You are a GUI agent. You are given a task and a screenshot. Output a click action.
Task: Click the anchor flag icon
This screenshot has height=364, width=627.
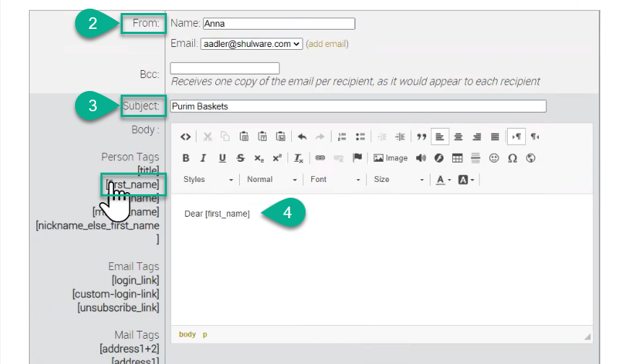(x=357, y=158)
